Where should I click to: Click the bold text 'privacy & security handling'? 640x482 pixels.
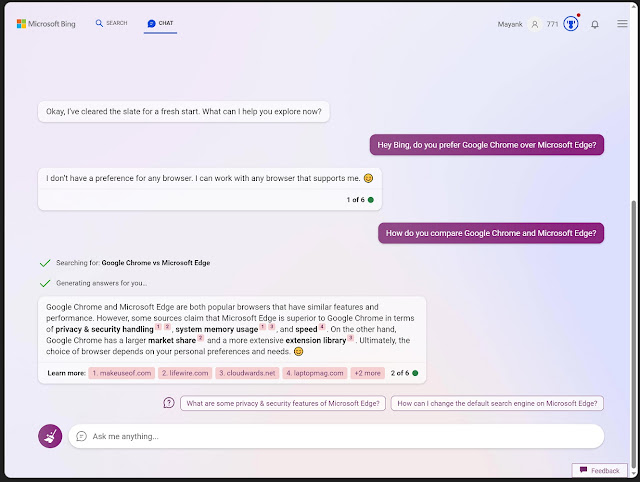104,329
